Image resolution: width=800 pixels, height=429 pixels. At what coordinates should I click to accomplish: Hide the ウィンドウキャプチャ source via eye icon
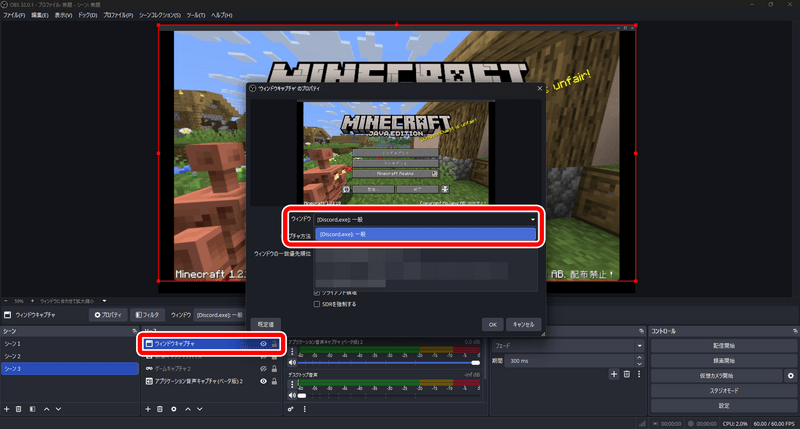(263, 344)
